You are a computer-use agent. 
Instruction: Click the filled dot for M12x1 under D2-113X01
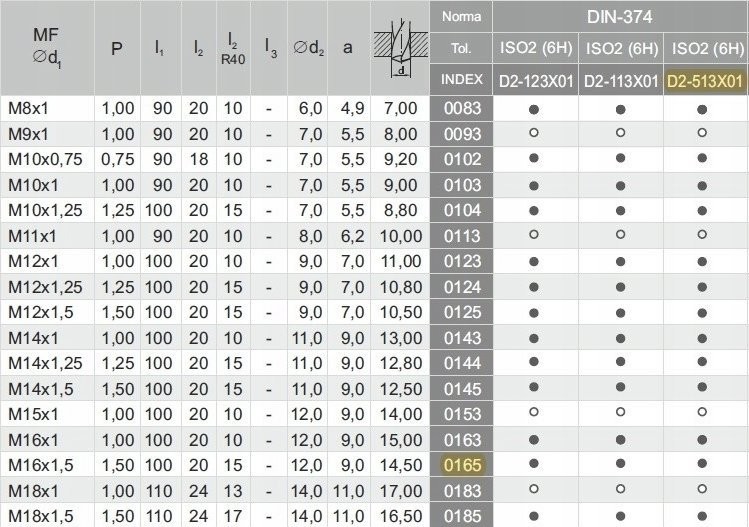[x=620, y=261]
